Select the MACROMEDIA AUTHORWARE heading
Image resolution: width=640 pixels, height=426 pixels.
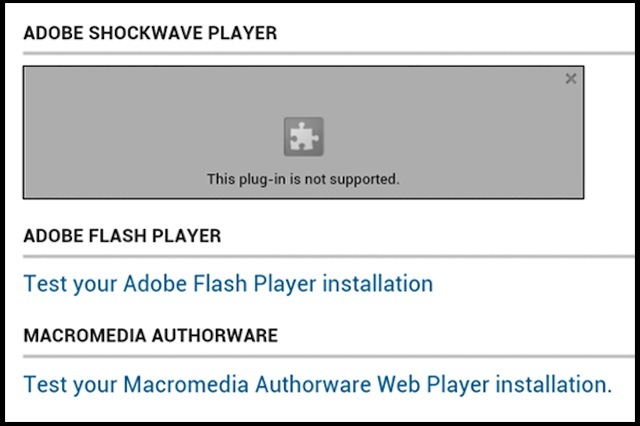[x=151, y=335]
